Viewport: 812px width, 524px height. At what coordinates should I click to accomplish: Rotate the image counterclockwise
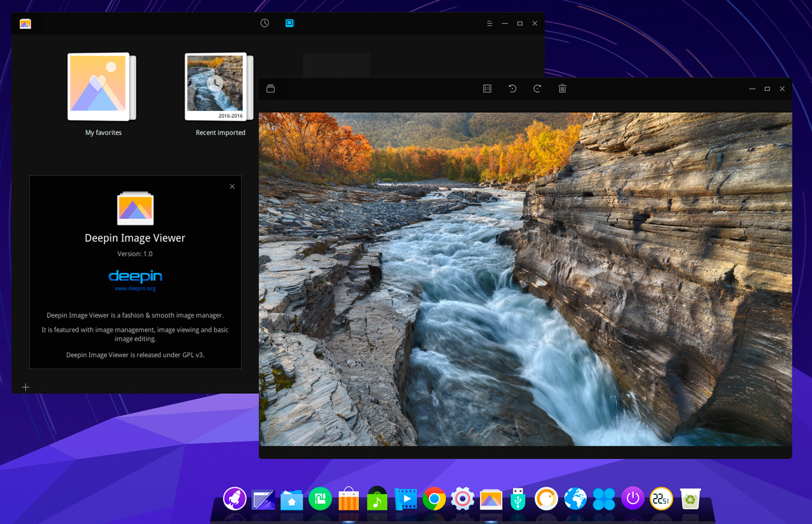513,89
